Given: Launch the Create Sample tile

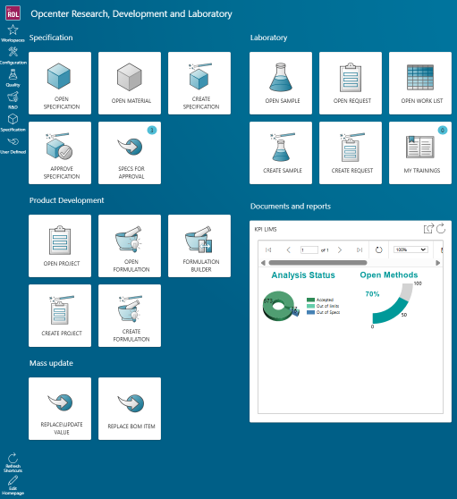Looking at the screenshot, I should [x=281, y=153].
